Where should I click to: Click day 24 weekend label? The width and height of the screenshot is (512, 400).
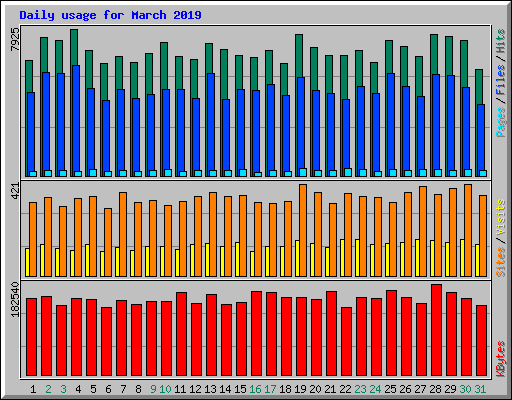click(x=375, y=389)
